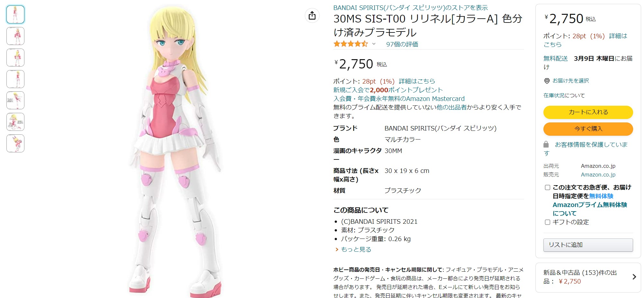Click the delivery location pin icon

point(547,81)
